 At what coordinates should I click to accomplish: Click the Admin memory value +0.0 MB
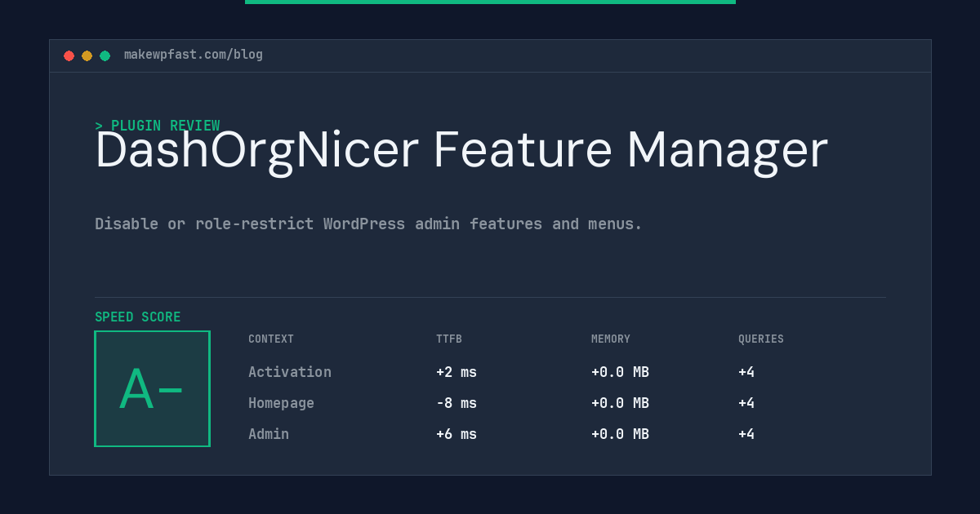[x=620, y=434]
